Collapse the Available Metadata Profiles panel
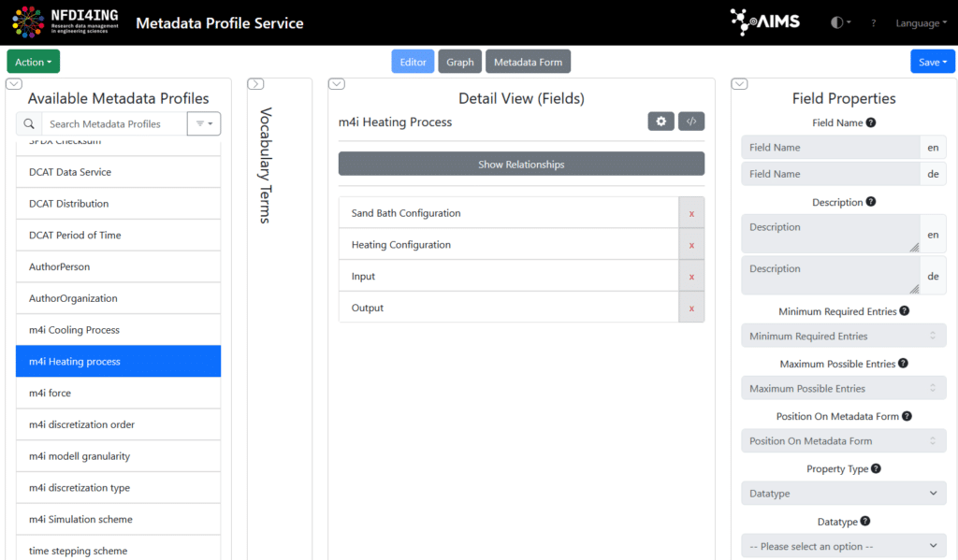This screenshot has width=958, height=560. pyautogui.click(x=14, y=84)
